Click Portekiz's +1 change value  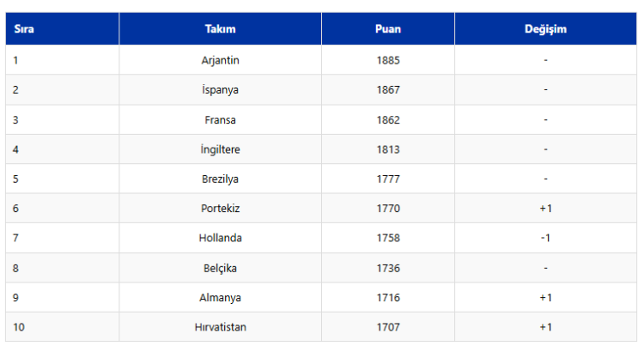pos(545,209)
